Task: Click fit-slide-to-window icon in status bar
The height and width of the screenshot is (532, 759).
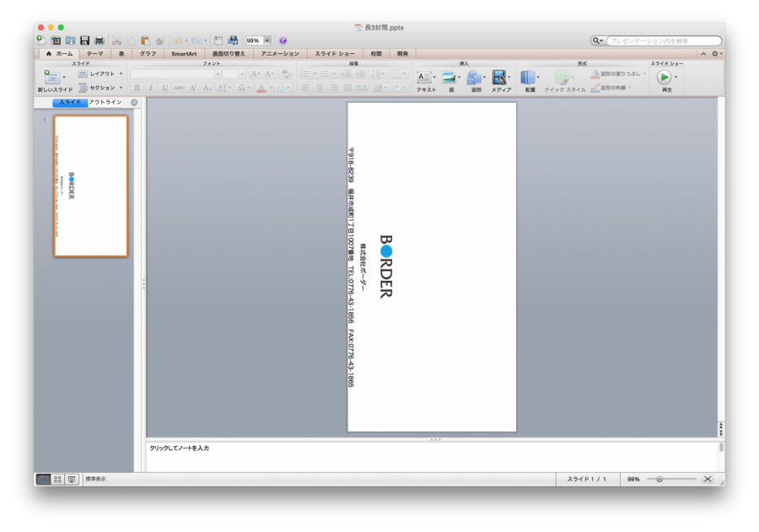Action: point(708,479)
